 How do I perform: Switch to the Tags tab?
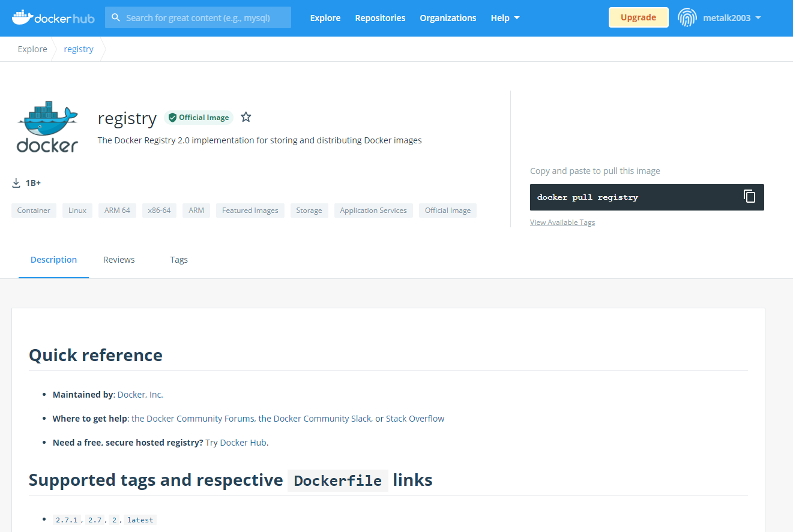click(179, 260)
